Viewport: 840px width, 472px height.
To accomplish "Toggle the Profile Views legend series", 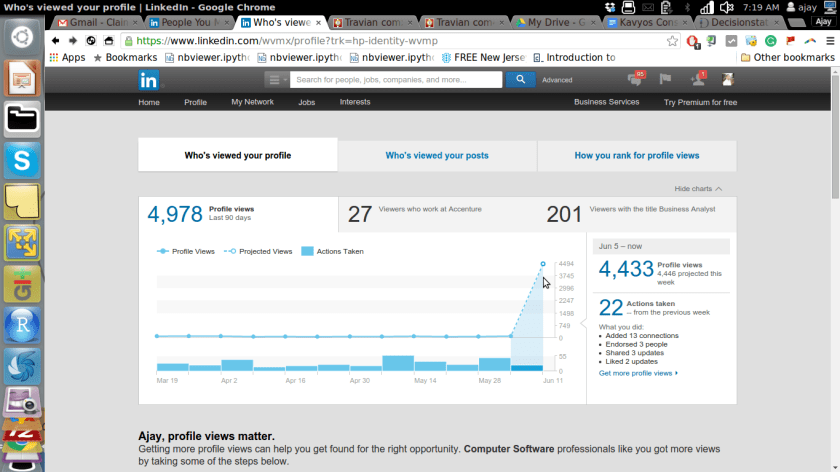I will click(x=186, y=251).
